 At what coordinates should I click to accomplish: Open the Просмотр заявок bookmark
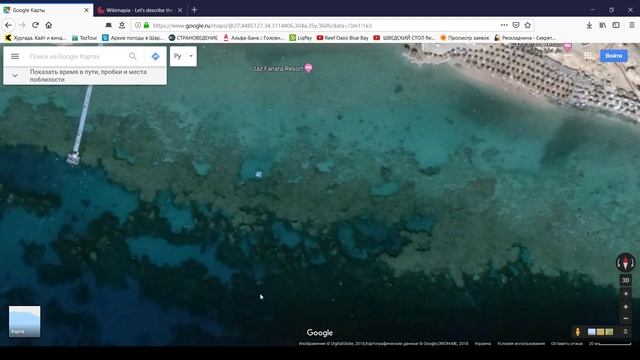[464, 38]
